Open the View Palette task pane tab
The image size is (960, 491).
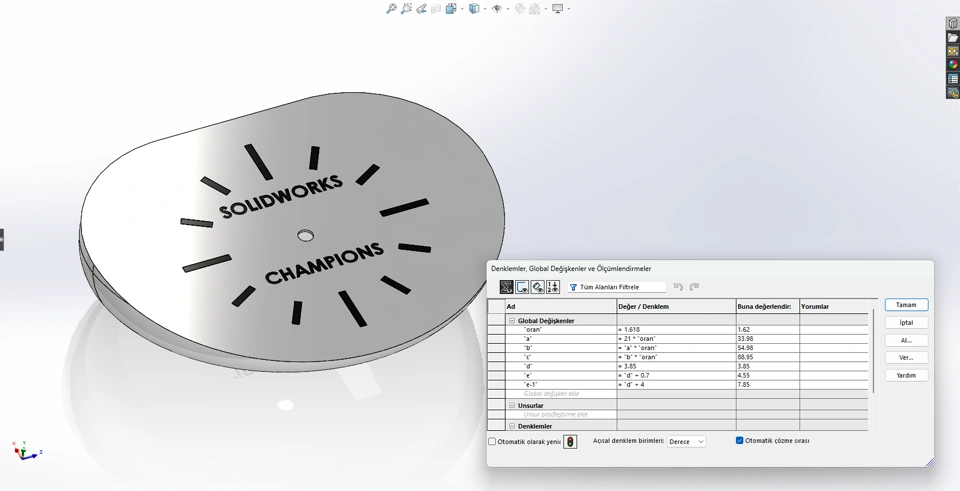(953, 51)
